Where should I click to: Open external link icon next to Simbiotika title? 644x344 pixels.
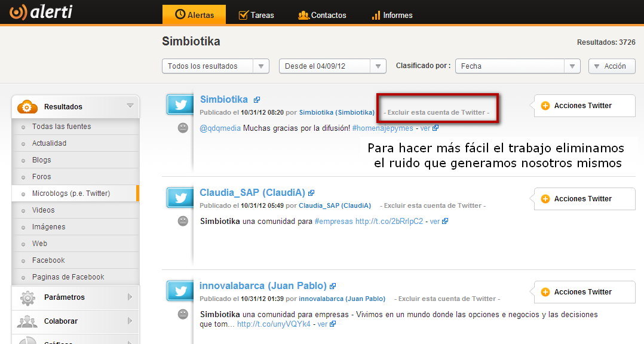pos(257,100)
